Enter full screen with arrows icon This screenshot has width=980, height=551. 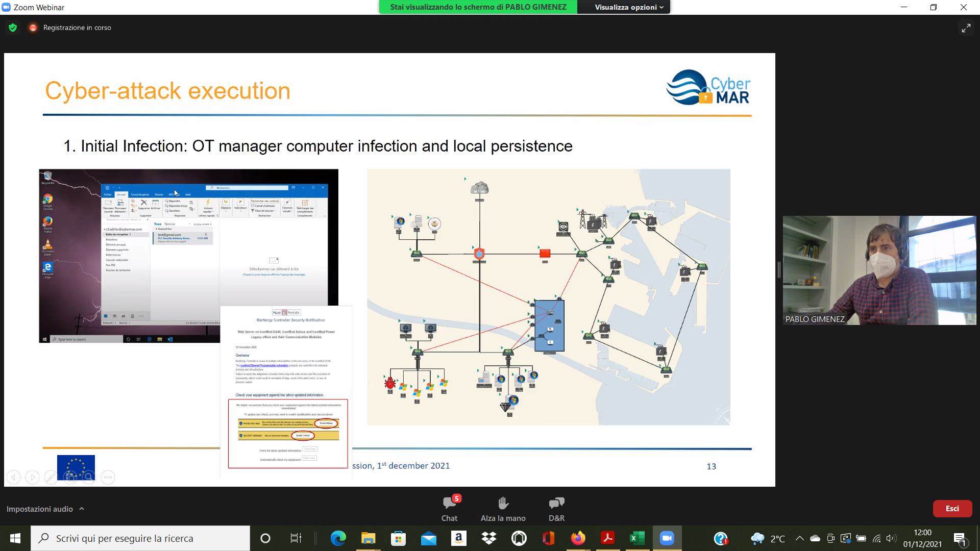tap(966, 28)
